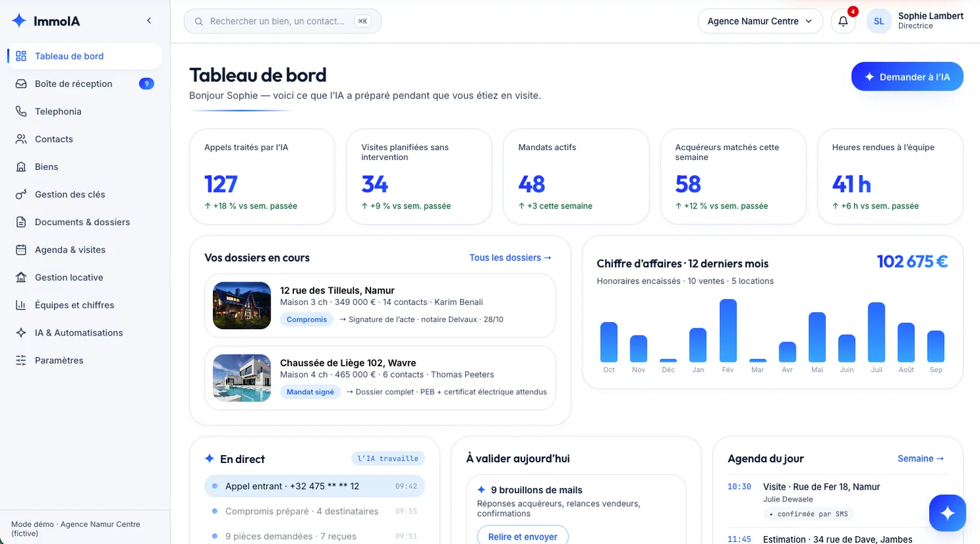Click the Contacts people icon
The width and height of the screenshot is (980, 544).
click(x=21, y=139)
